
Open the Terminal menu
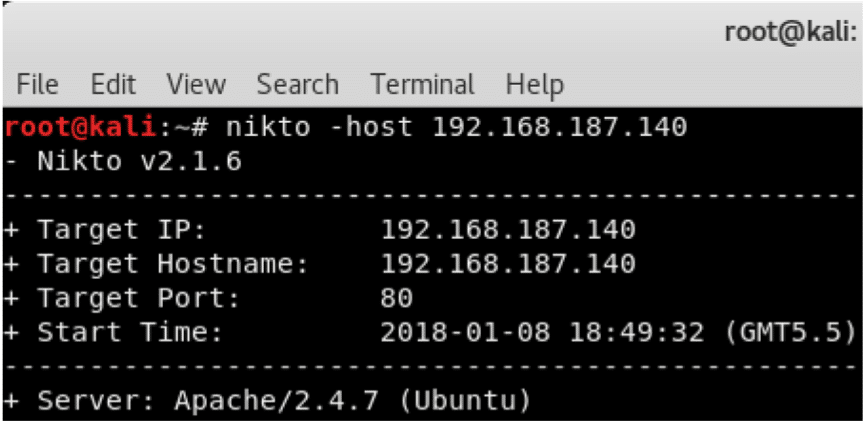point(422,84)
